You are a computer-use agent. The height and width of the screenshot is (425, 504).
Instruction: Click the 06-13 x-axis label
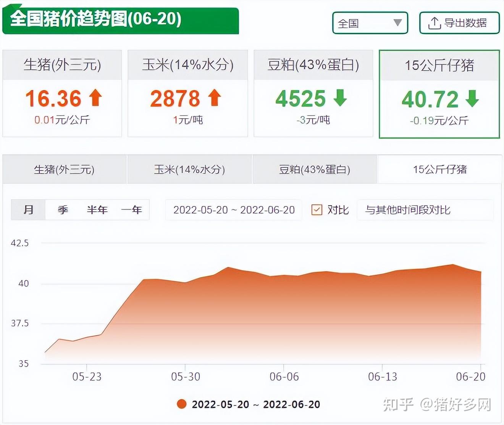click(x=383, y=377)
